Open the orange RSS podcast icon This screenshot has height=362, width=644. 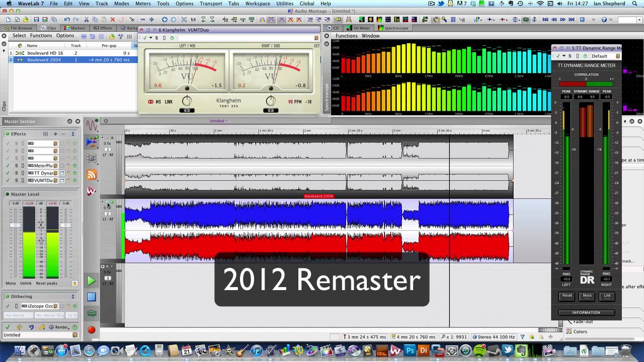click(92, 174)
